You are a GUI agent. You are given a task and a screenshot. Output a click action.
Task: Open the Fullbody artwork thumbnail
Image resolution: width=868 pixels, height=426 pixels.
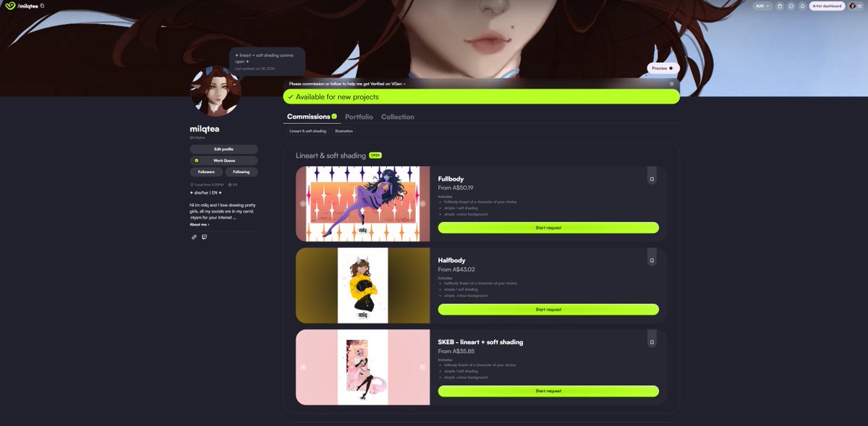click(362, 204)
